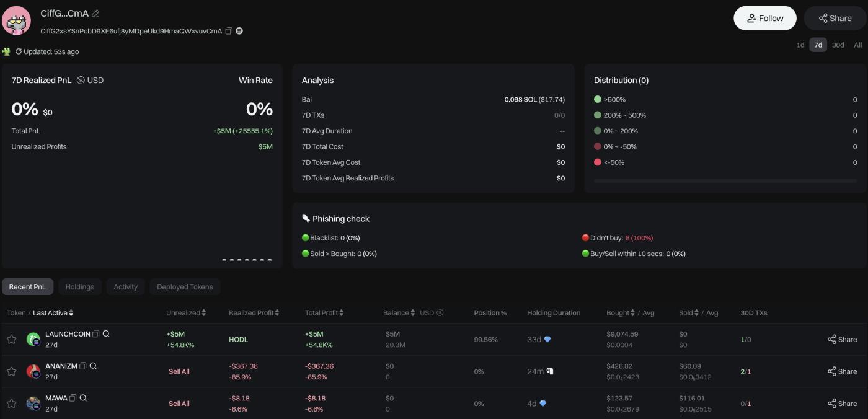Search the ANANIZM token via magnifier icon
The height and width of the screenshot is (419, 868).
click(93, 366)
